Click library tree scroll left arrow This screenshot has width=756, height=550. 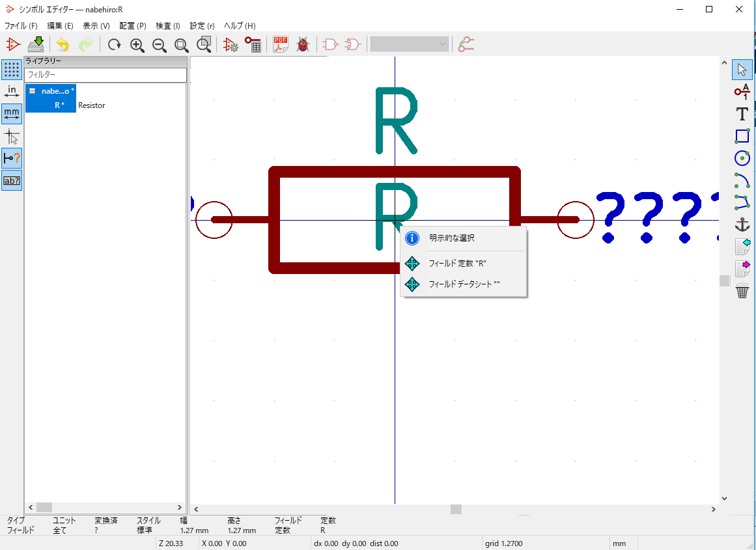point(31,507)
